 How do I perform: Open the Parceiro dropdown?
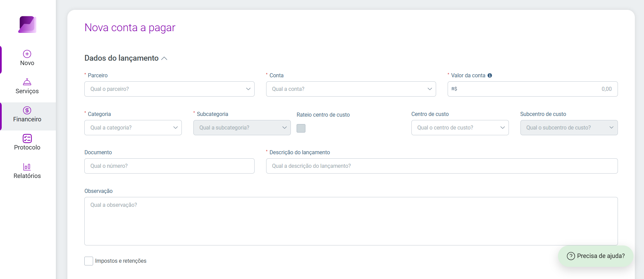tap(169, 89)
